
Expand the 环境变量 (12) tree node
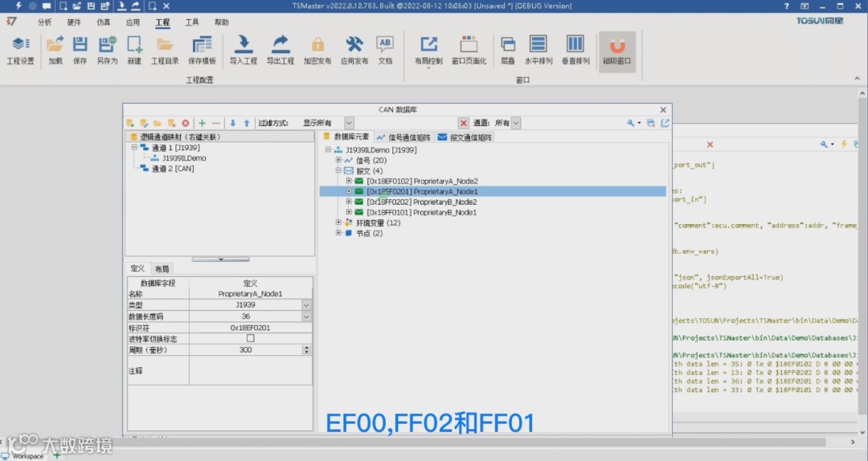pyautogui.click(x=338, y=222)
